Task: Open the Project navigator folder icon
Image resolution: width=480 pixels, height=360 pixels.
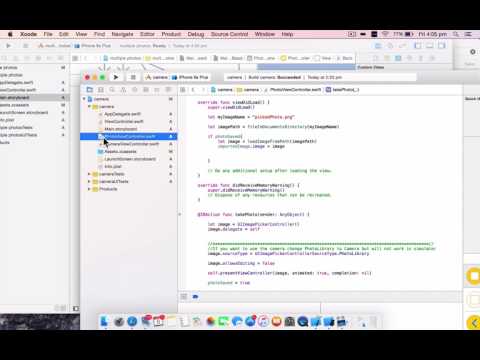Action: click(x=89, y=90)
